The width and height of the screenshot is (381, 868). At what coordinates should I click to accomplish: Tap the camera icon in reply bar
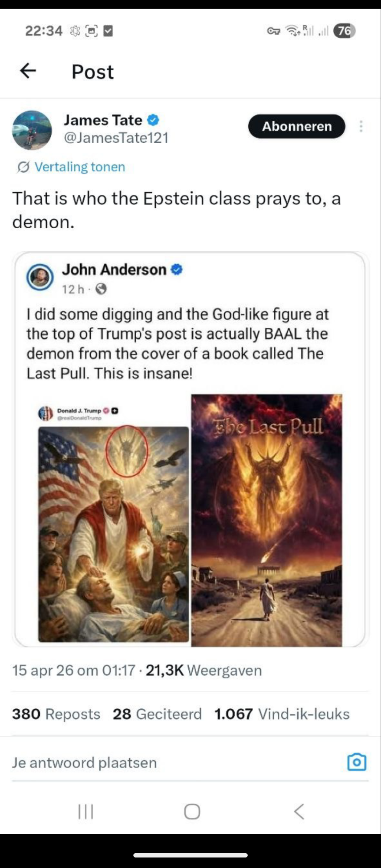coord(357,762)
